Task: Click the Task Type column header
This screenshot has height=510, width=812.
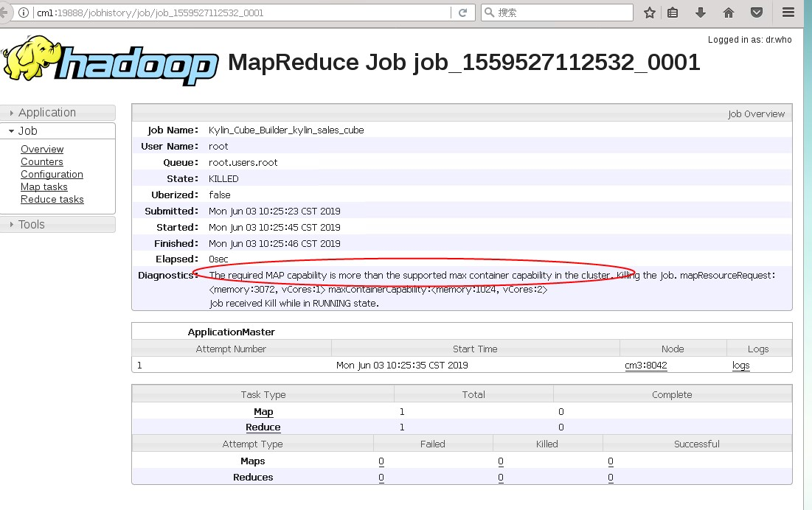Action: pos(263,394)
